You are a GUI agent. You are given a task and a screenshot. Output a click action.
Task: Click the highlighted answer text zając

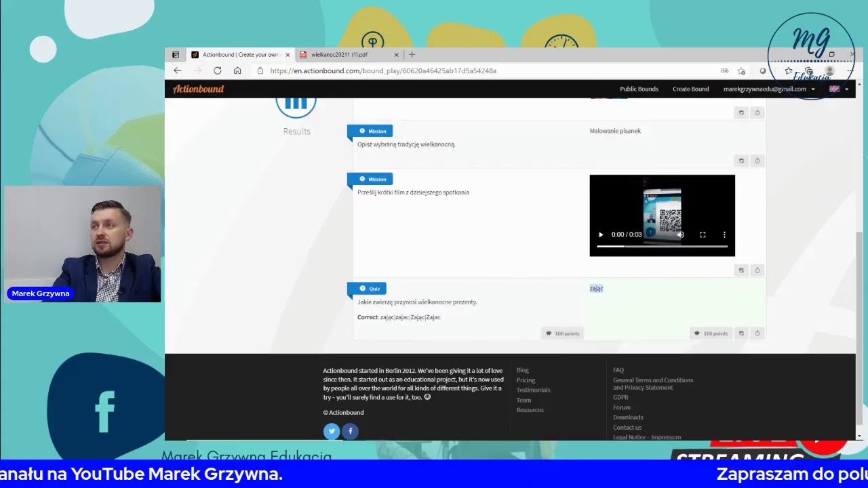[596, 289]
